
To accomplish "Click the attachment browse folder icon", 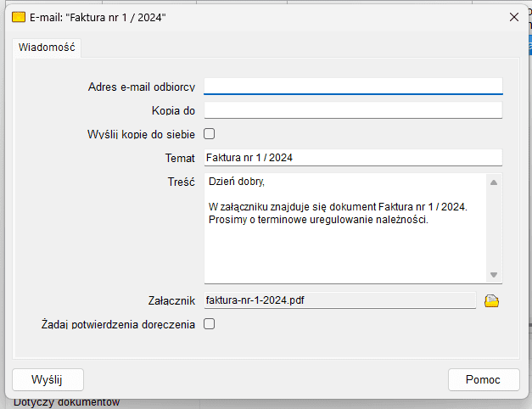I will point(491,300).
